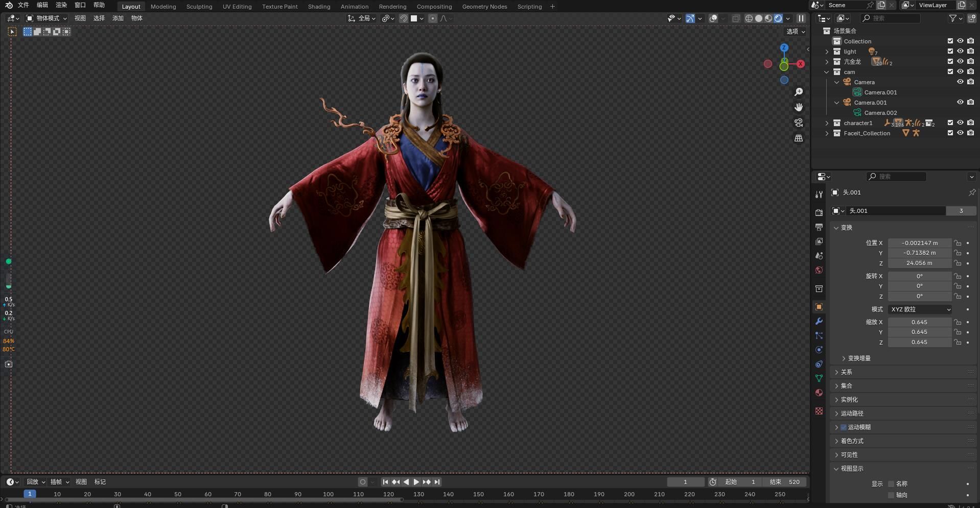Hide the light collection in viewport

pos(960,51)
